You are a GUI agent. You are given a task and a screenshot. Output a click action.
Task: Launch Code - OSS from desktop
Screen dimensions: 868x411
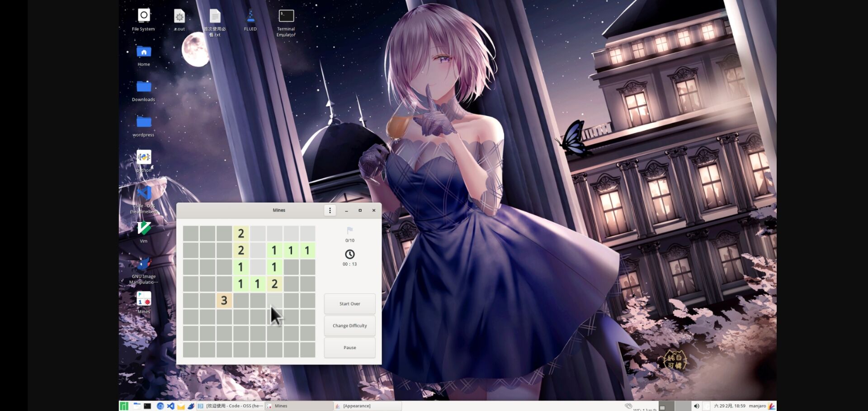pos(144,199)
